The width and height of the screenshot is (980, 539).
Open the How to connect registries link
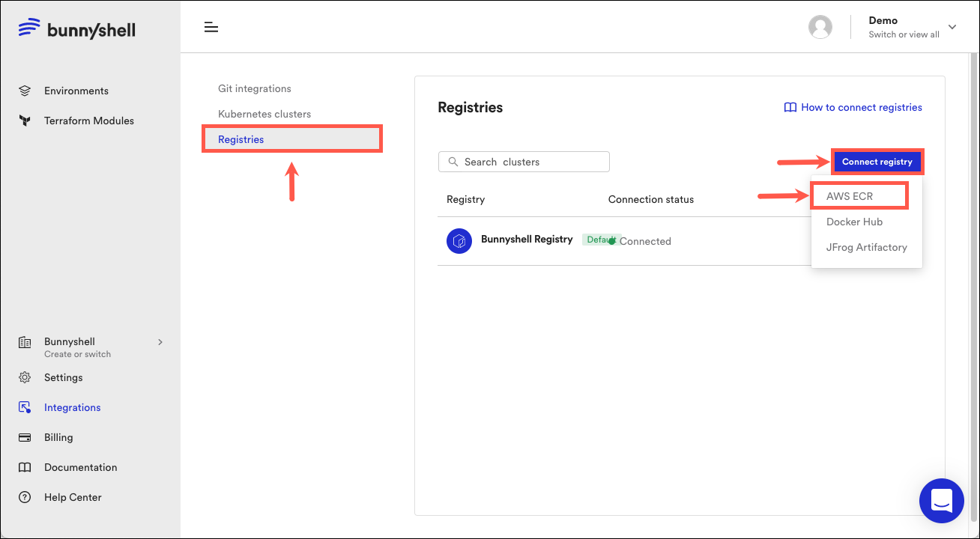862,107
